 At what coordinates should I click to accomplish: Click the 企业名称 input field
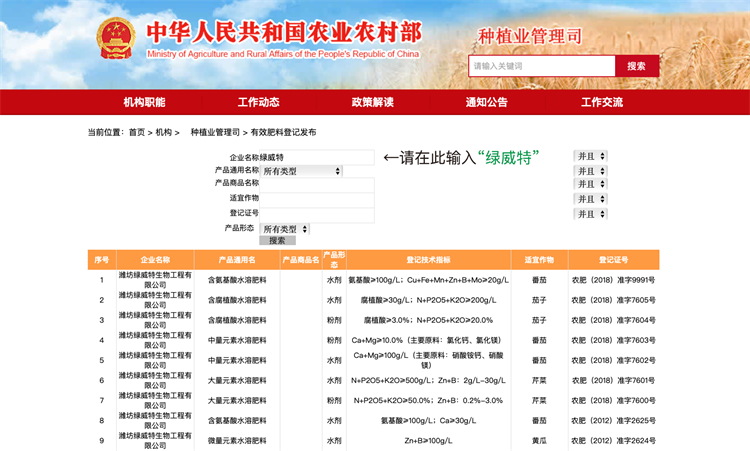click(x=317, y=157)
